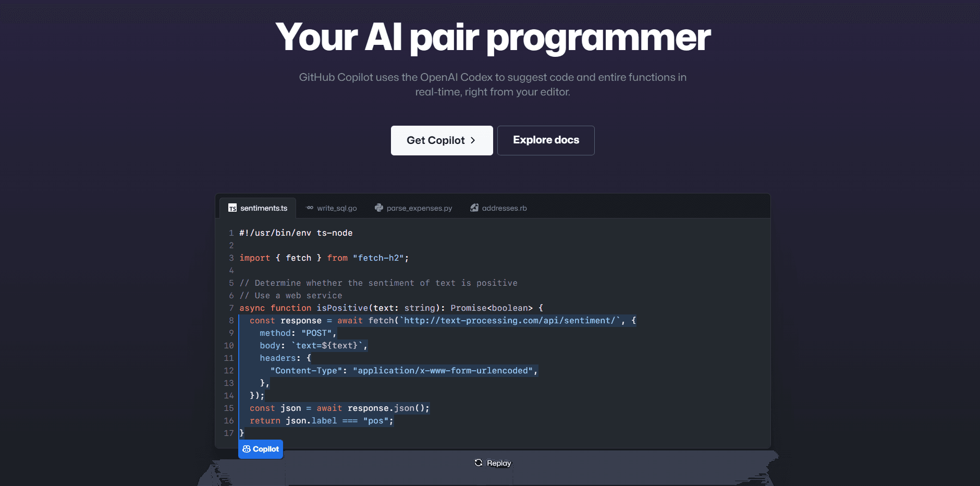Open Explore docs
This screenshot has height=486, width=980.
(x=546, y=140)
